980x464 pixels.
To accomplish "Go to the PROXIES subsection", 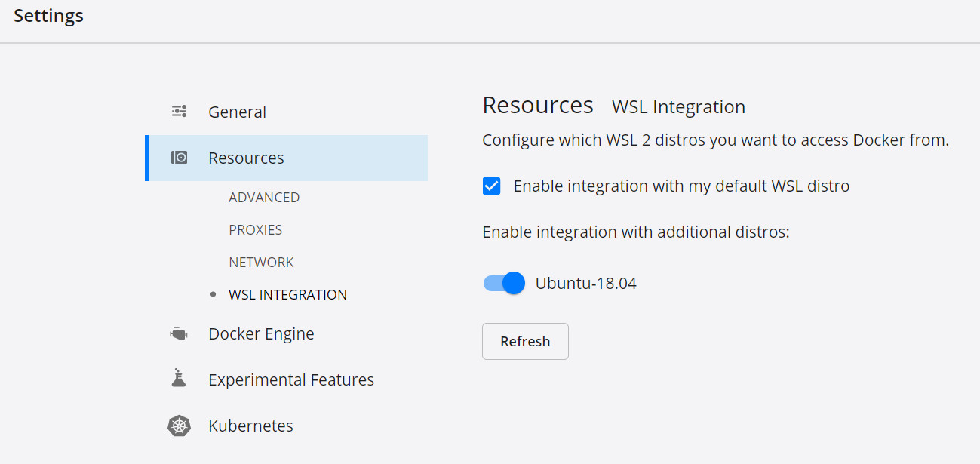I will 256,229.
